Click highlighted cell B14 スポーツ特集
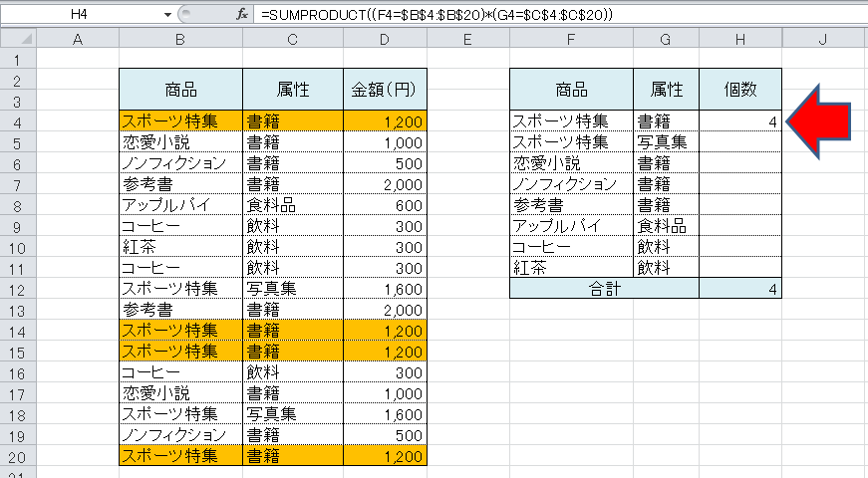 coord(180,331)
